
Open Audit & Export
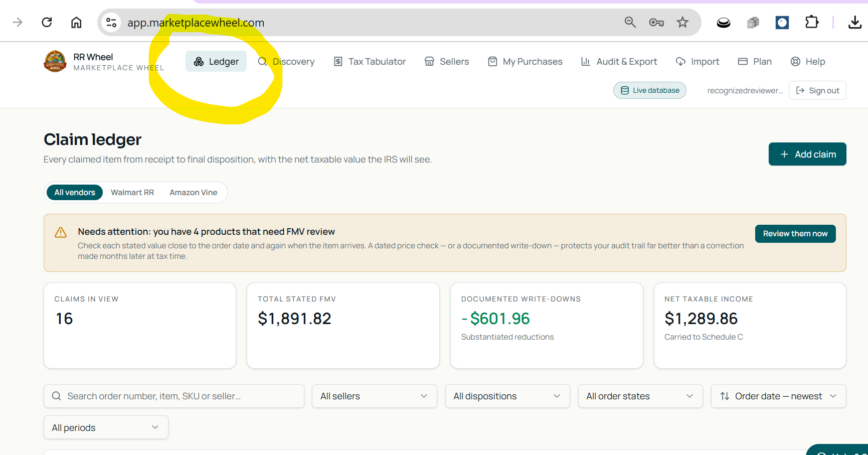point(619,61)
